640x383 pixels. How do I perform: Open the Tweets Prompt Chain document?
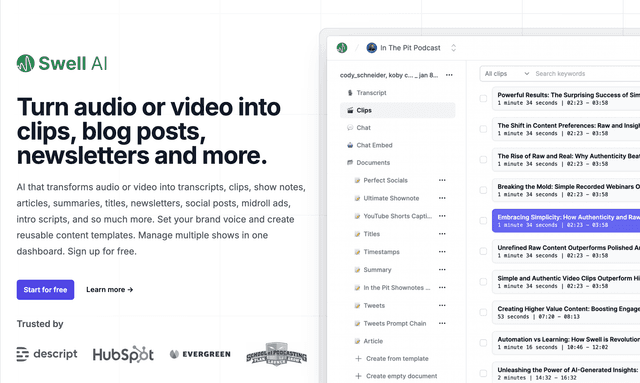pos(395,323)
